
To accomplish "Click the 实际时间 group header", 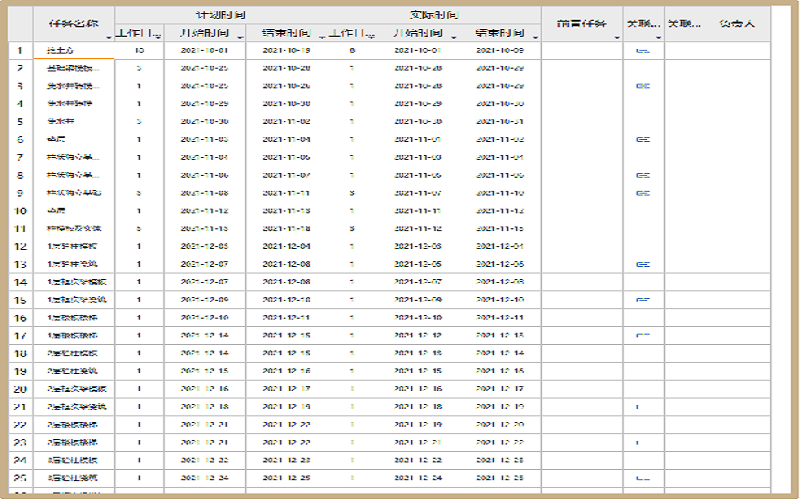I will [434, 15].
